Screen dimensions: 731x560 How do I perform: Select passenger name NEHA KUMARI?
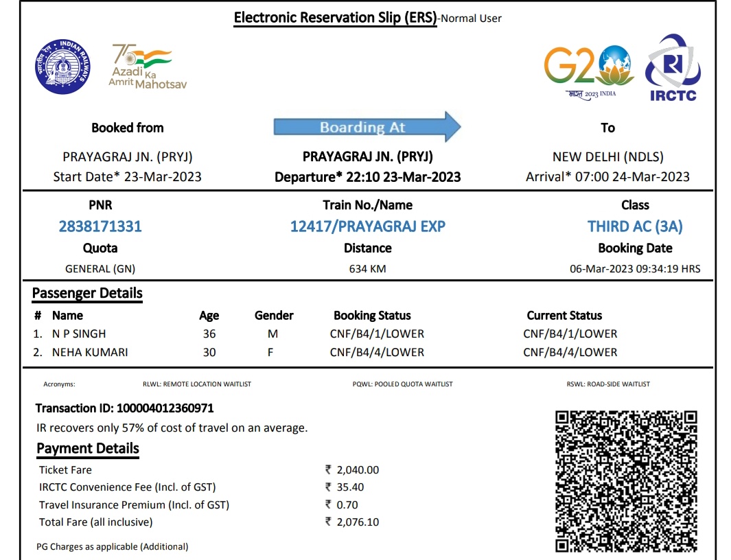pos(90,353)
